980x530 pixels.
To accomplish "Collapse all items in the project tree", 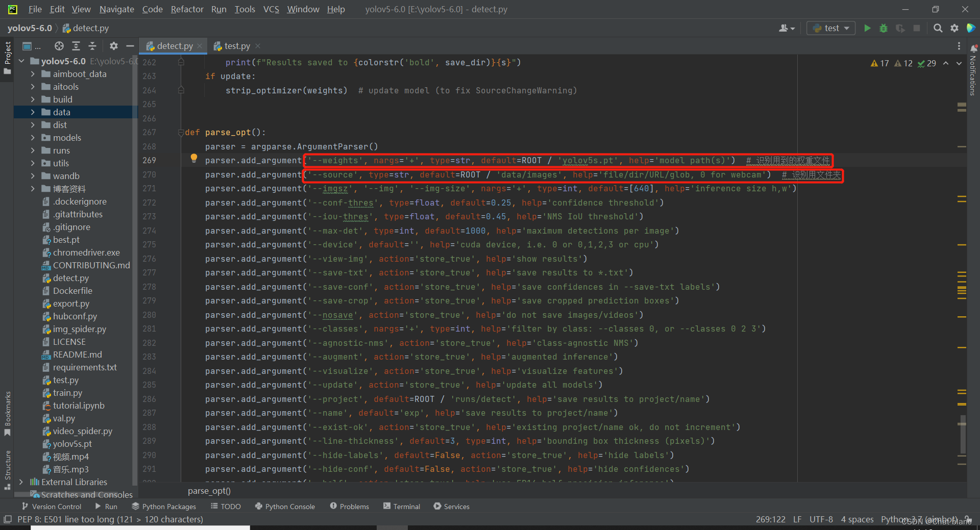I will (92, 46).
